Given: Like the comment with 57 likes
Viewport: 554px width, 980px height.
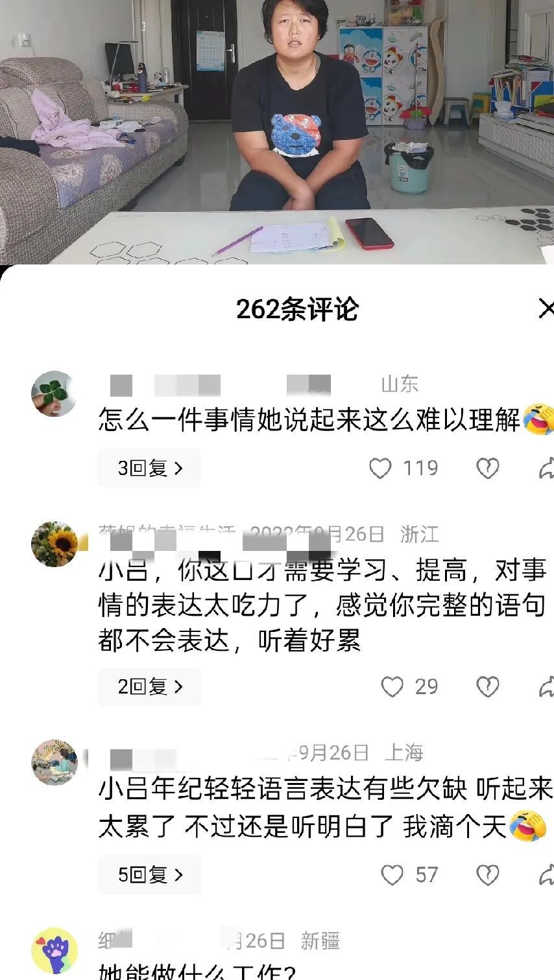Looking at the screenshot, I should click(392, 875).
